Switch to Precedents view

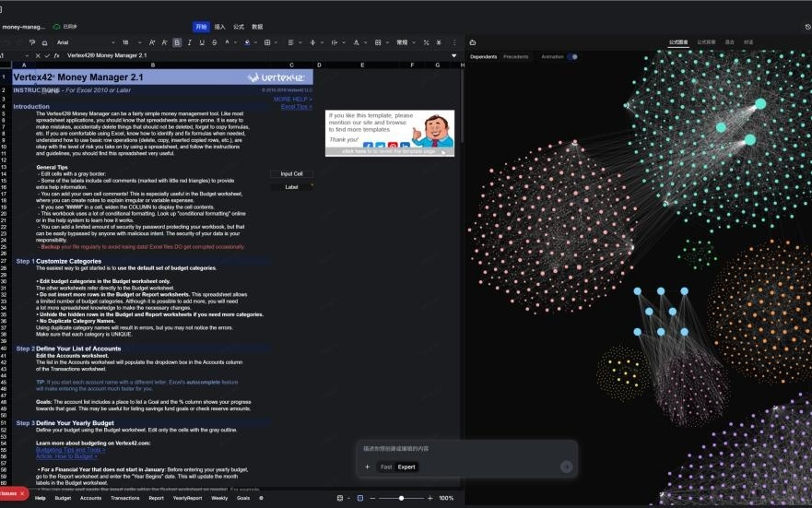[516, 56]
